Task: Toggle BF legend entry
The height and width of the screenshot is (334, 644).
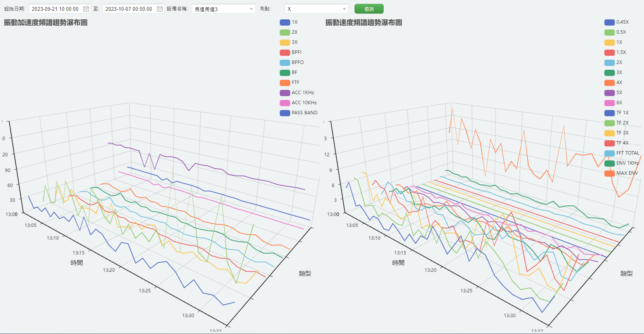Action: pyautogui.click(x=289, y=72)
